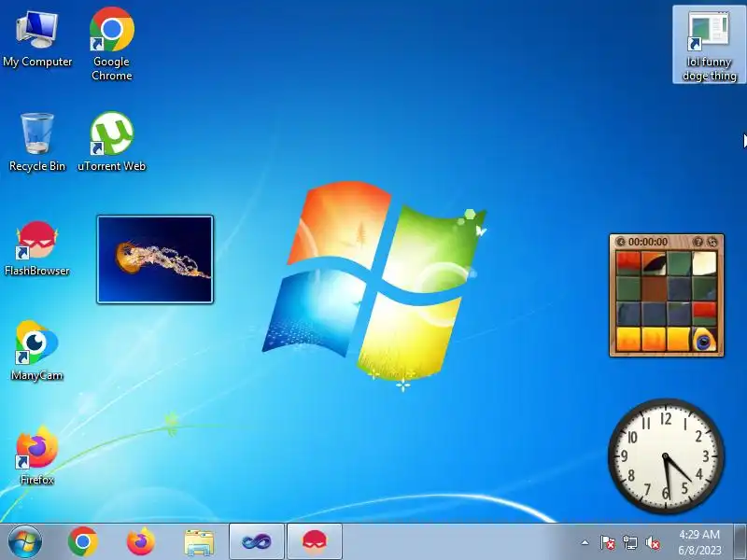The image size is (747, 560).
Task: Select the FlashBrowser desktop shortcut
Action: [37, 247]
